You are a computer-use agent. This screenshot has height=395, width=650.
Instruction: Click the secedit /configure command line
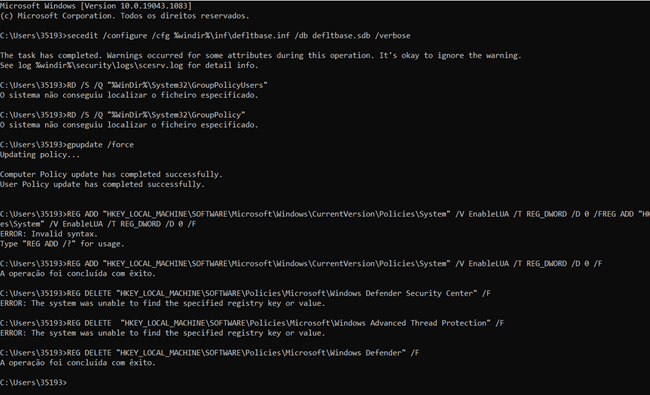205,36
